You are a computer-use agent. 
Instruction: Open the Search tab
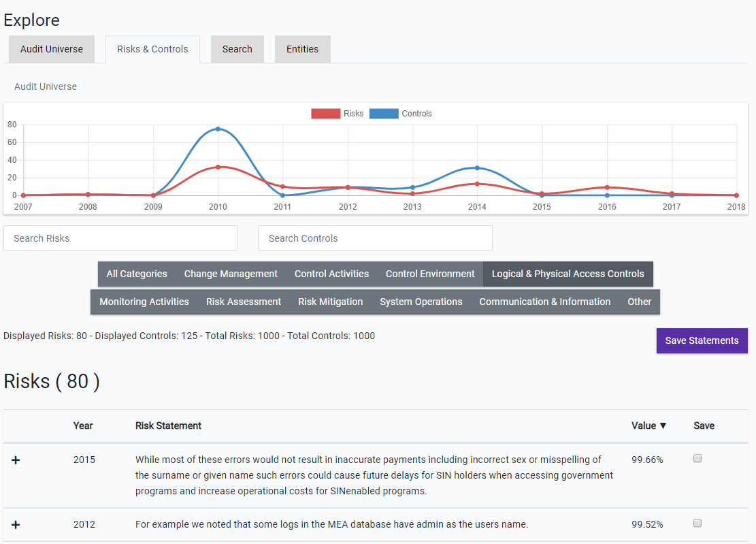(x=237, y=49)
